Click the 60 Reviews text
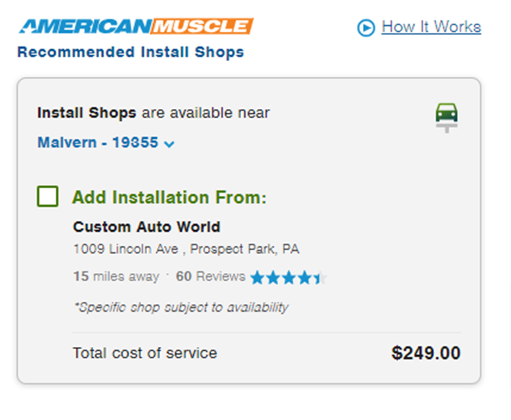 click(x=211, y=277)
